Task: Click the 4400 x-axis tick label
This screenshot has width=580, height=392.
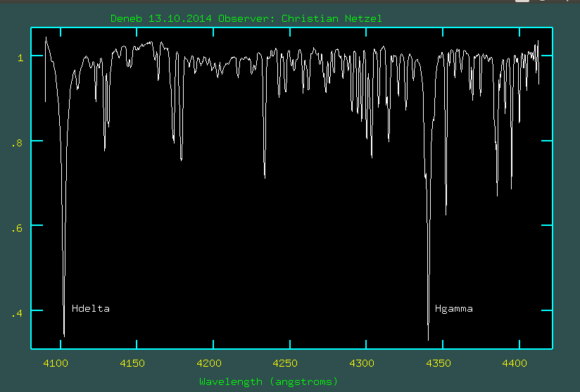Action: 515,363
